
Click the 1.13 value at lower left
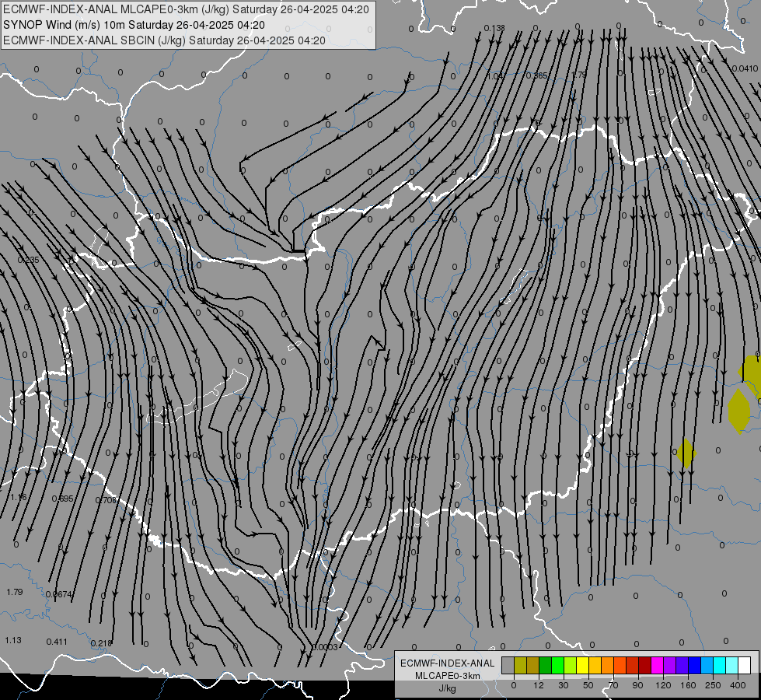(x=13, y=640)
